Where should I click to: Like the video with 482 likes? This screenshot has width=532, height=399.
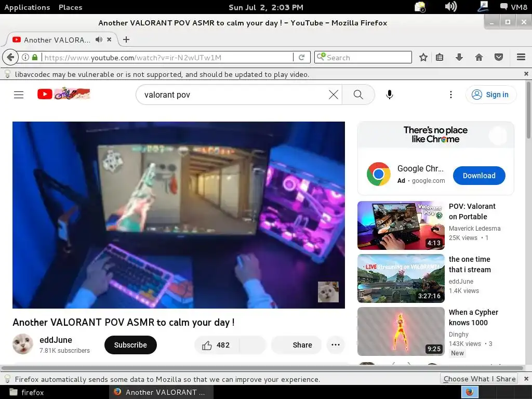coord(217,345)
